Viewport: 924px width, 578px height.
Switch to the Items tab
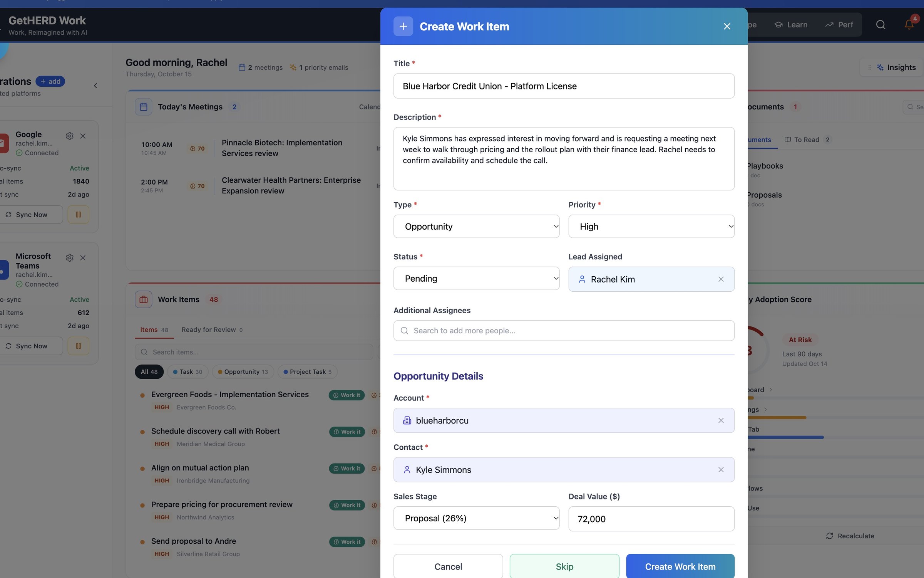[154, 330]
